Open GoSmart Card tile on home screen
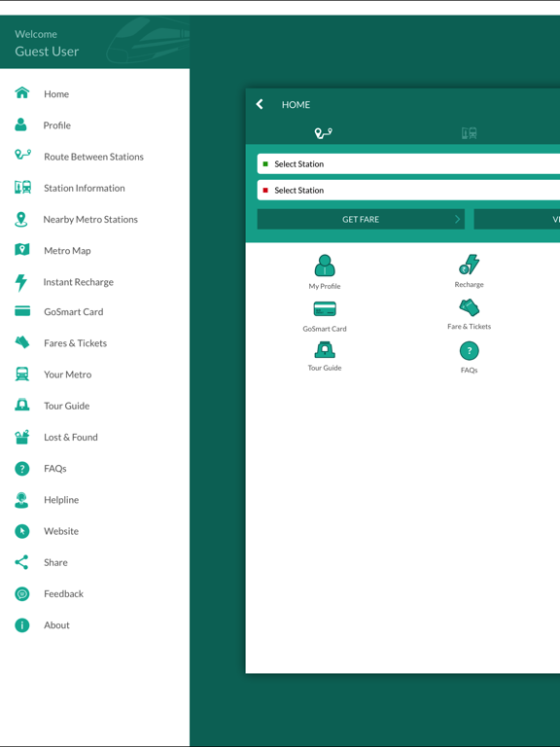 (325, 316)
